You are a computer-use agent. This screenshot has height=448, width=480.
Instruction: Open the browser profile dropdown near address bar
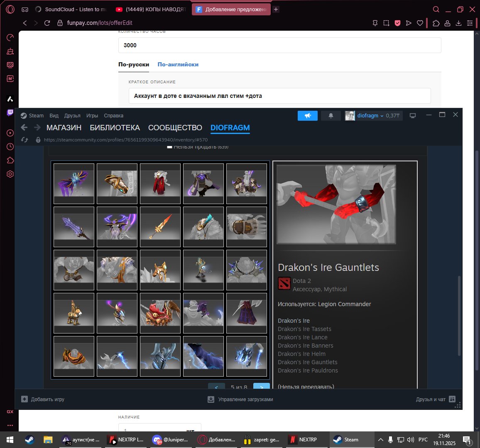tap(447, 23)
